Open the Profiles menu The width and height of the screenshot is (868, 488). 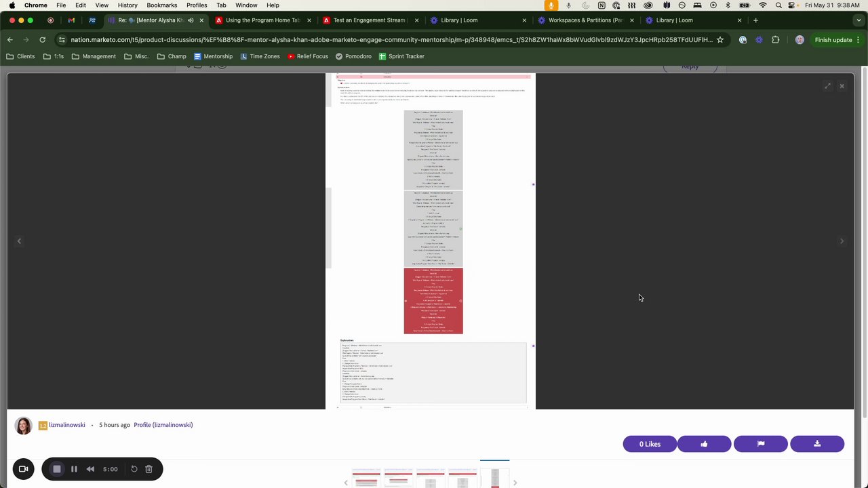coord(197,5)
